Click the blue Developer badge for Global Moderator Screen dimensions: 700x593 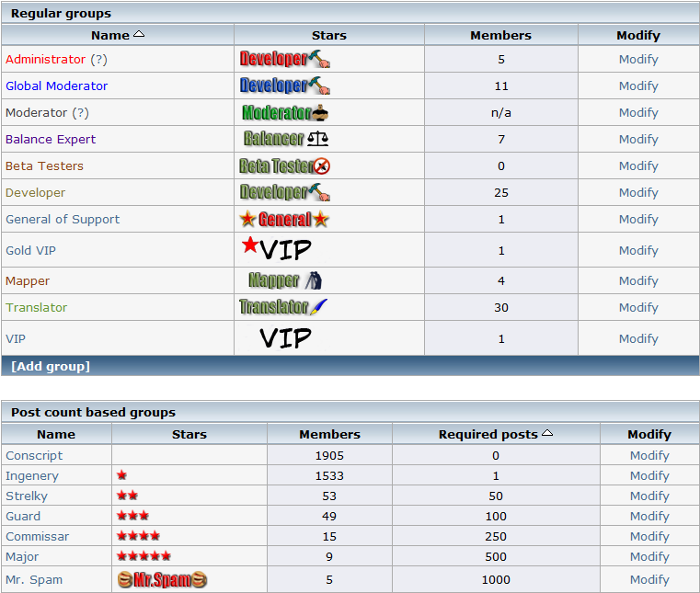(285, 86)
